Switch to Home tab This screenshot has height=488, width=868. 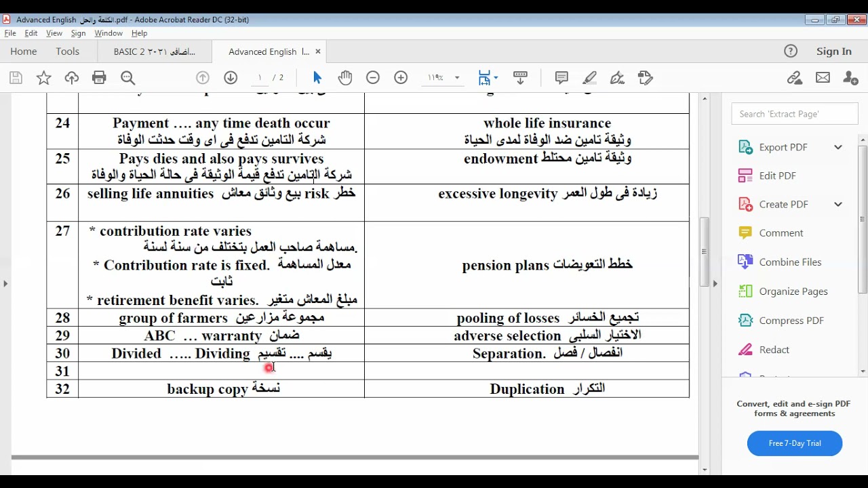pyautogui.click(x=24, y=52)
